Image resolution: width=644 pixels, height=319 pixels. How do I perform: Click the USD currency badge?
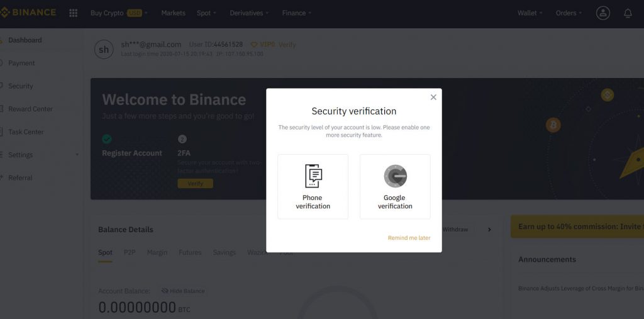(x=135, y=13)
